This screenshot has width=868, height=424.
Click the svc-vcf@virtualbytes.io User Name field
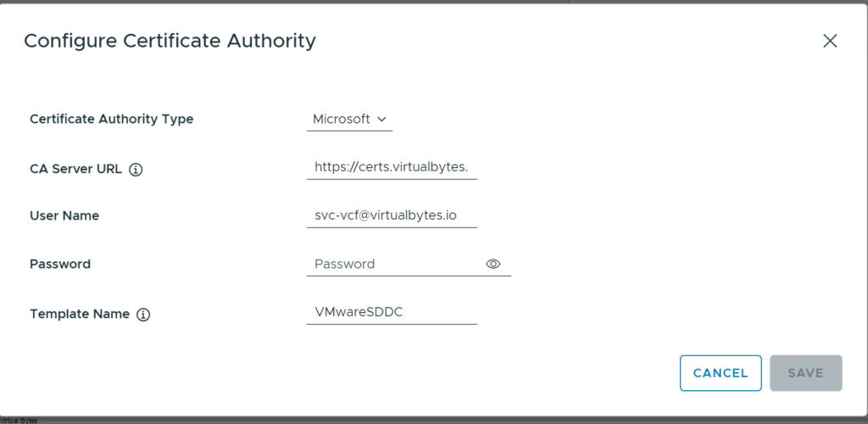(392, 215)
